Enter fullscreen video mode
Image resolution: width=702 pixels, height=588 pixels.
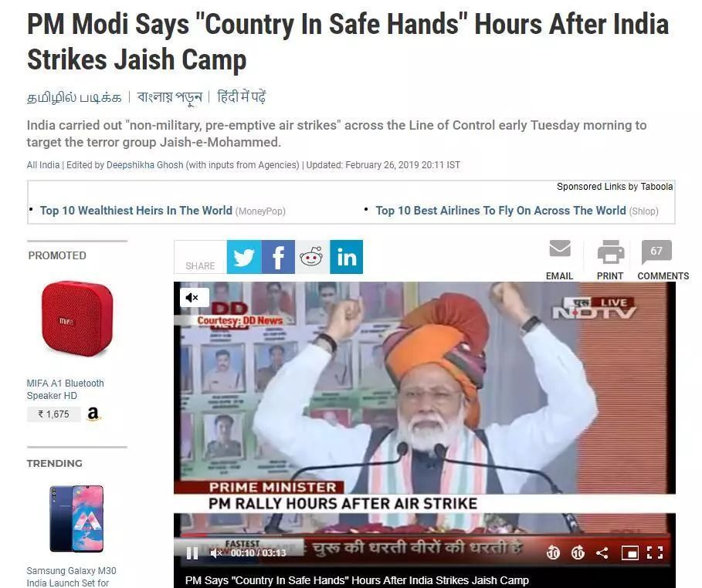(x=655, y=553)
